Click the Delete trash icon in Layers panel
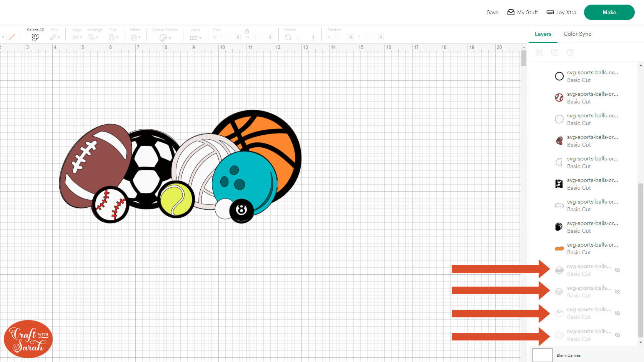This screenshot has height=362, width=644. pyautogui.click(x=570, y=52)
